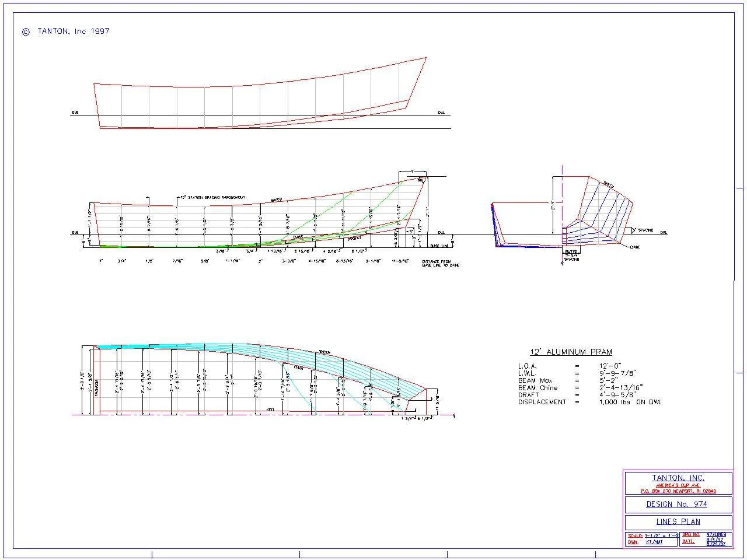This screenshot has height=560, width=747.
Task: Click 'DISTANCE FROM BASE LINE TO CHINE' note
Action: [441, 264]
